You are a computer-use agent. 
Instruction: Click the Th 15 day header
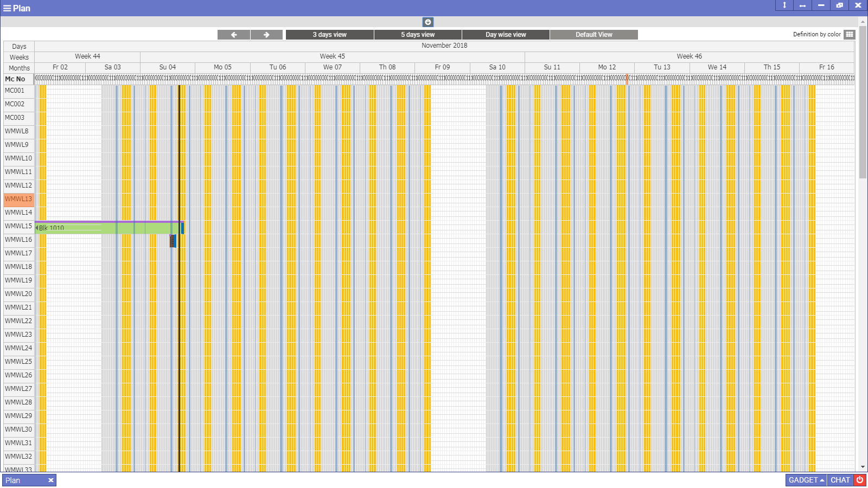point(772,67)
